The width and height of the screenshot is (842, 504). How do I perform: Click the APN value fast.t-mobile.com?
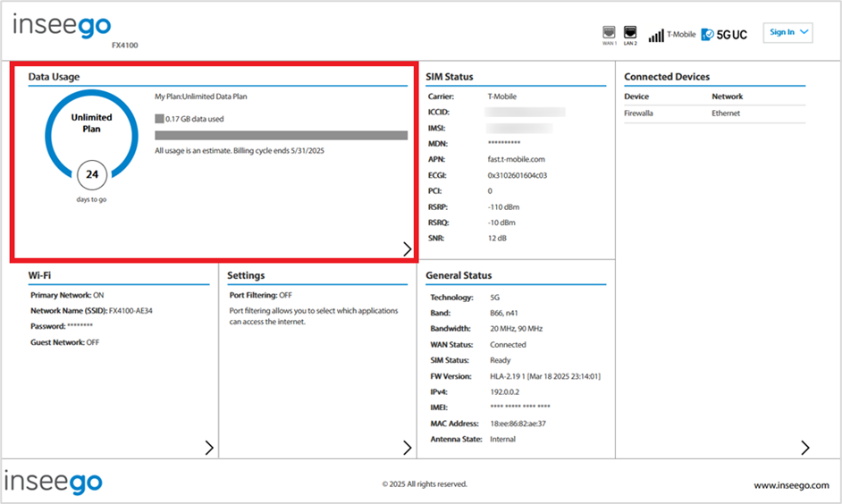(516, 159)
